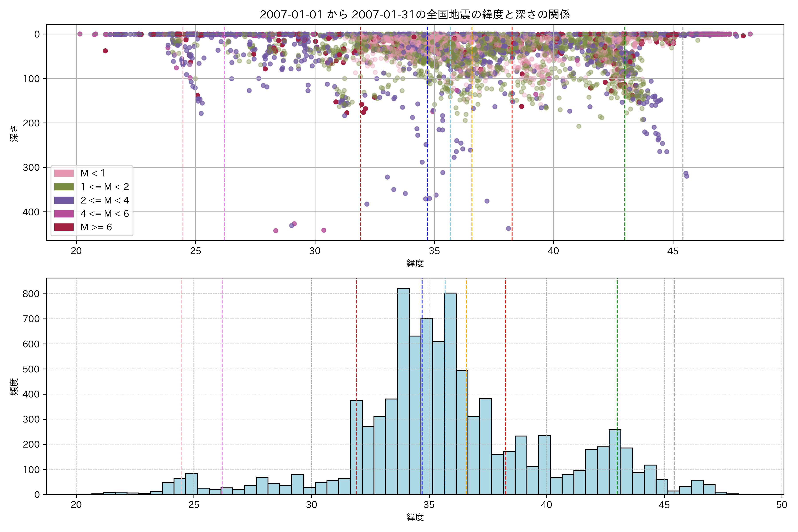
Task: Click the isolated dark red point near latitude 21
Action: [105, 51]
